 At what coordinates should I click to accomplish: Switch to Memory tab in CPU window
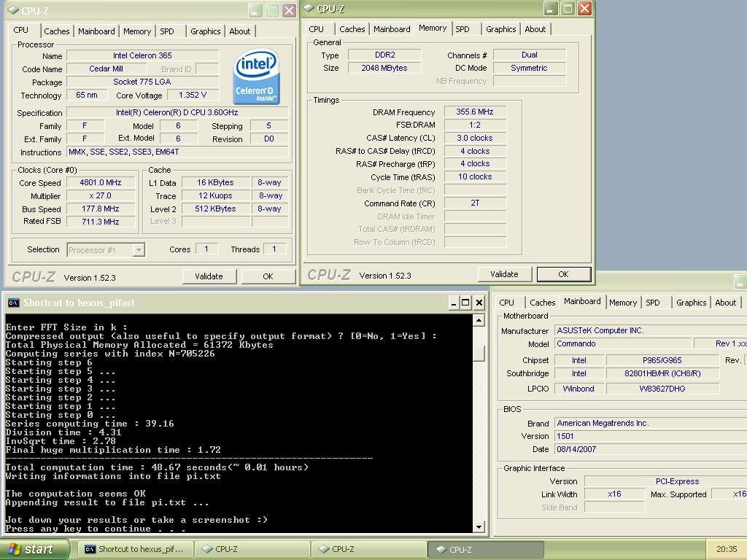(x=137, y=31)
